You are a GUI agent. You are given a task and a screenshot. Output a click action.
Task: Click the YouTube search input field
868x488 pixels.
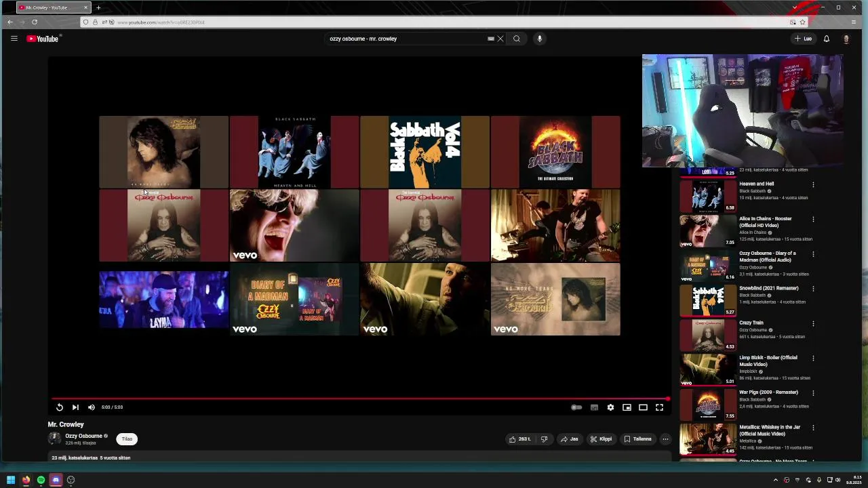tap(406, 39)
